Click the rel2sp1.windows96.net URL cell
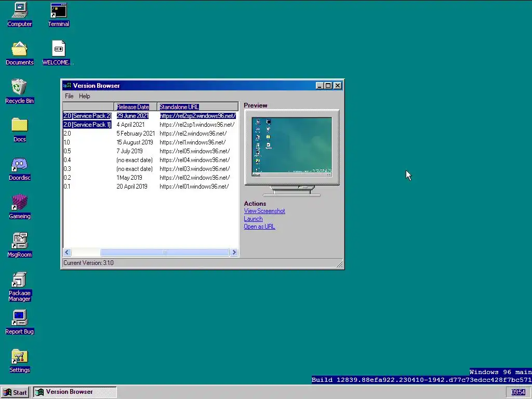The width and height of the screenshot is (532, 399). point(197,125)
